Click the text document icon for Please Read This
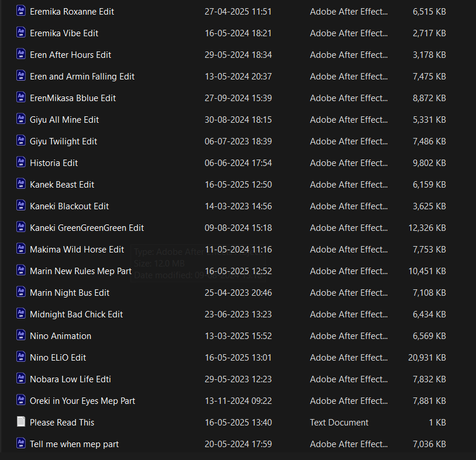The image size is (476, 460). pos(21,422)
